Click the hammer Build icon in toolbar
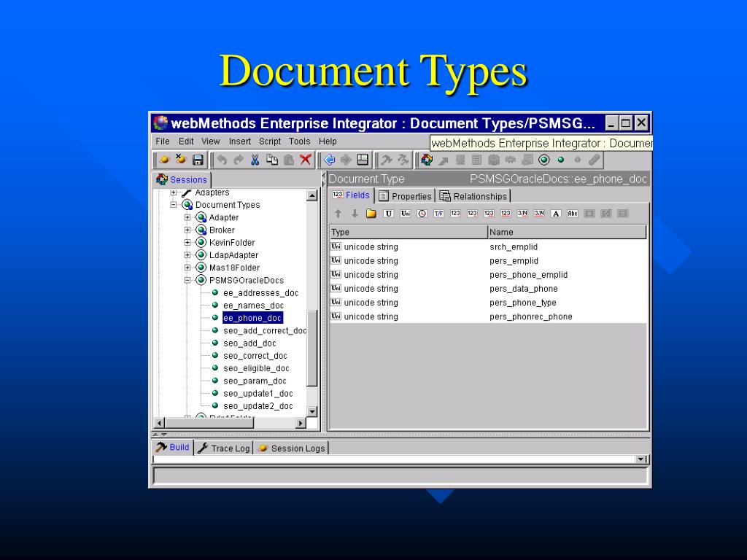Screen dimensions: 747x560 tap(387, 160)
